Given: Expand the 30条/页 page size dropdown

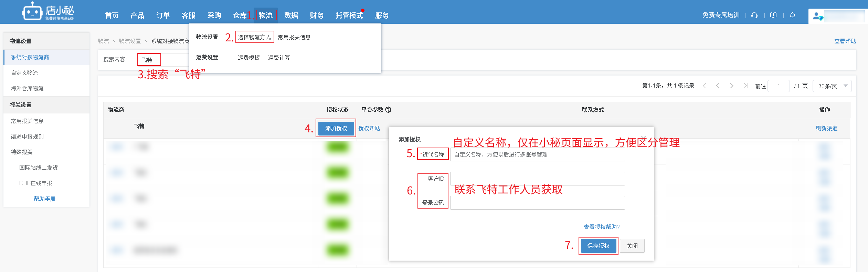Looking at the screenshot, I should (x=832, y=86).
